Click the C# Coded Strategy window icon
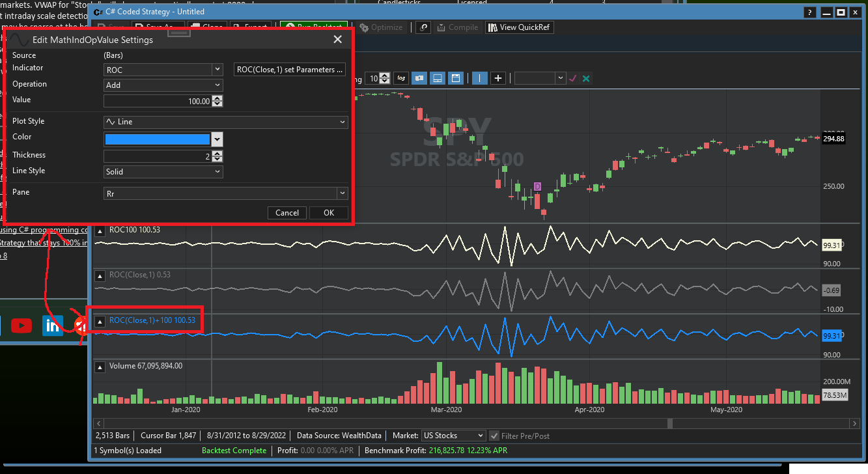 pos(98,12)
